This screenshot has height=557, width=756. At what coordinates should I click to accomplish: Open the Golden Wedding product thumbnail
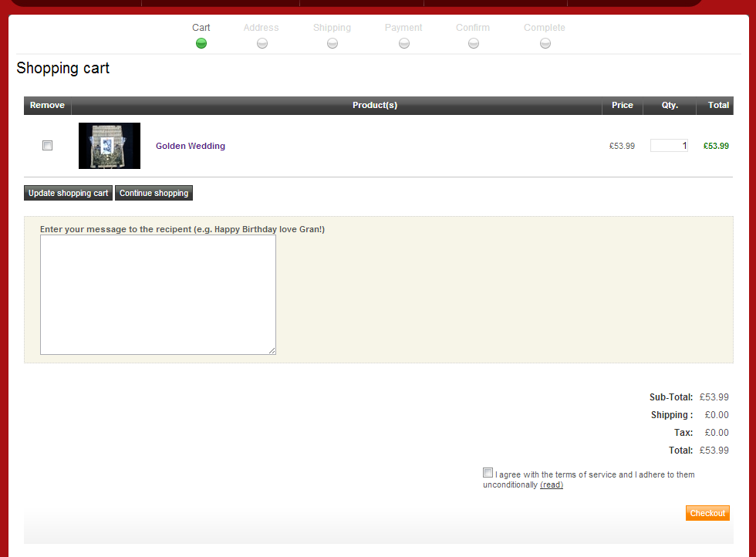click(110, 146)
